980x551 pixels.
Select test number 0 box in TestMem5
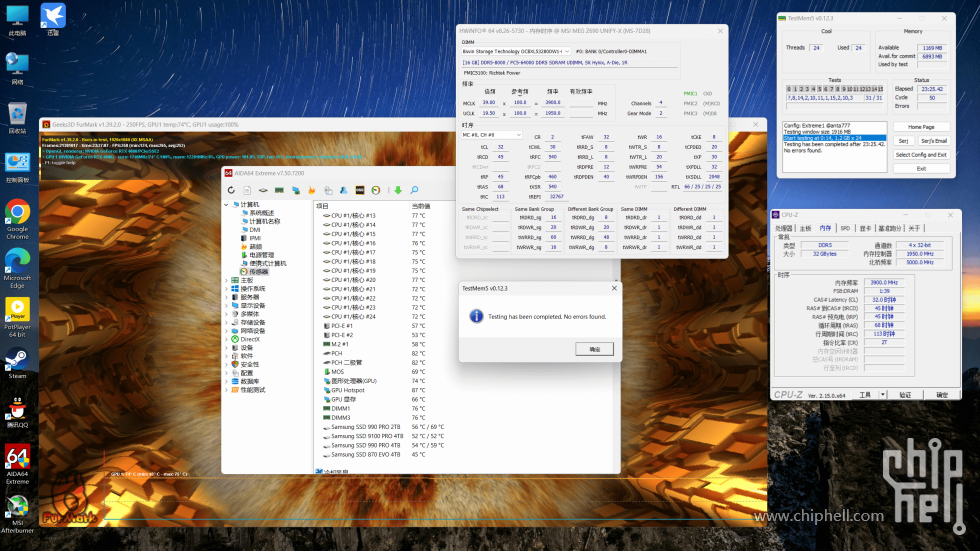(x=789, y=89)
